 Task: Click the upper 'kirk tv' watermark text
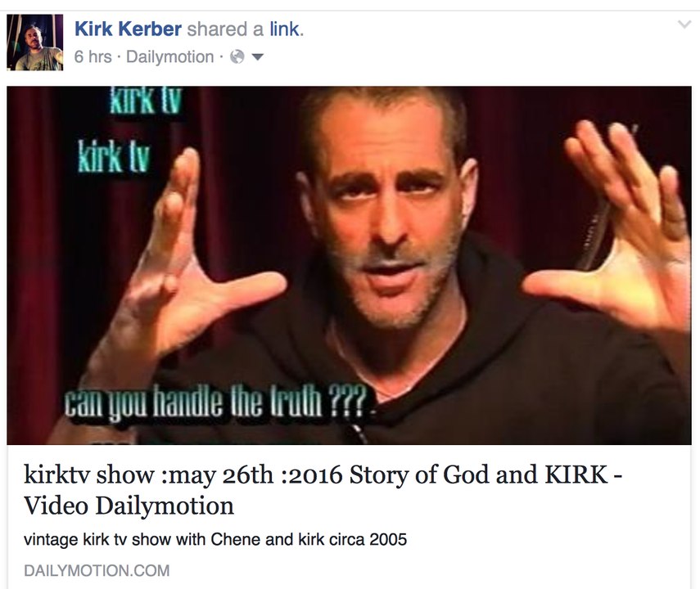(146, 100)
